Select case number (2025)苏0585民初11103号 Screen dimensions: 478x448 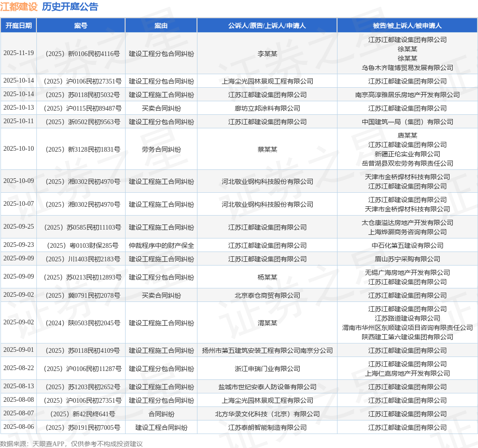pos(83,227)
